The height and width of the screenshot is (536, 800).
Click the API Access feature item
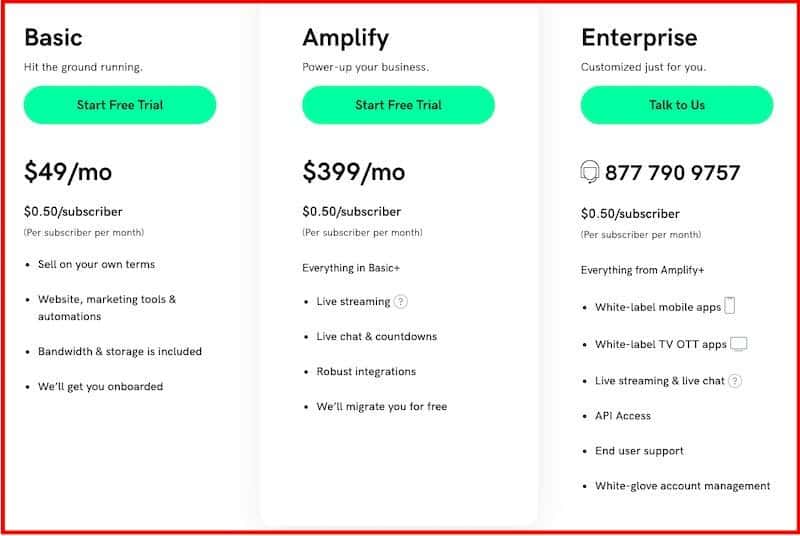pos(623,416)
